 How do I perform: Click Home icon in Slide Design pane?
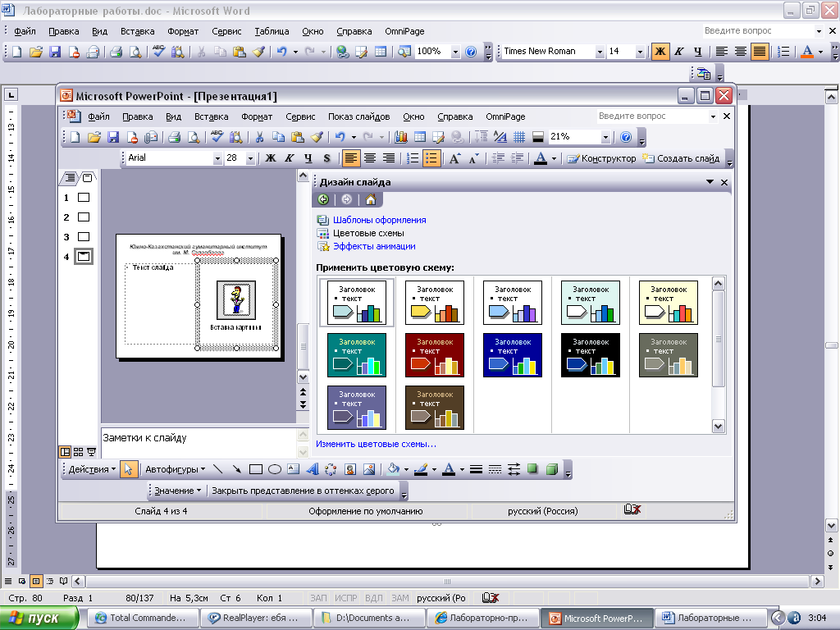point(370,200)
